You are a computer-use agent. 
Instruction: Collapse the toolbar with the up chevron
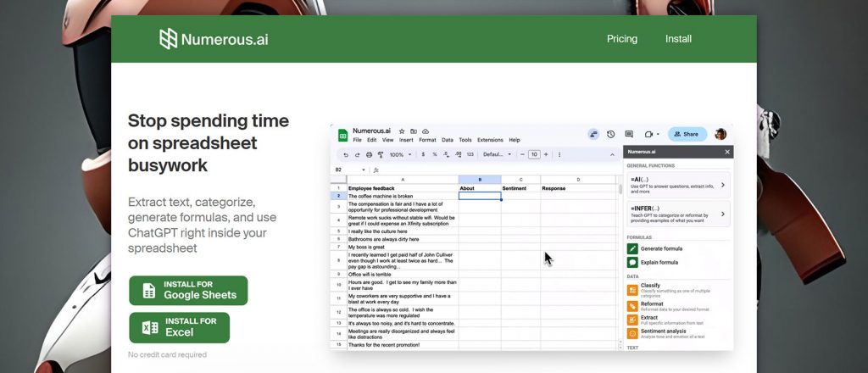[x=612, y=155]
